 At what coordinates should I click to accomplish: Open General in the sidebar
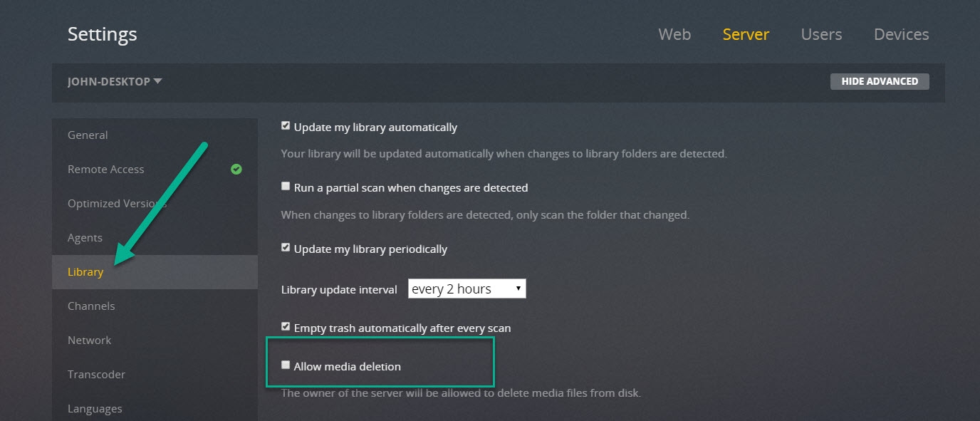point(88,135)
